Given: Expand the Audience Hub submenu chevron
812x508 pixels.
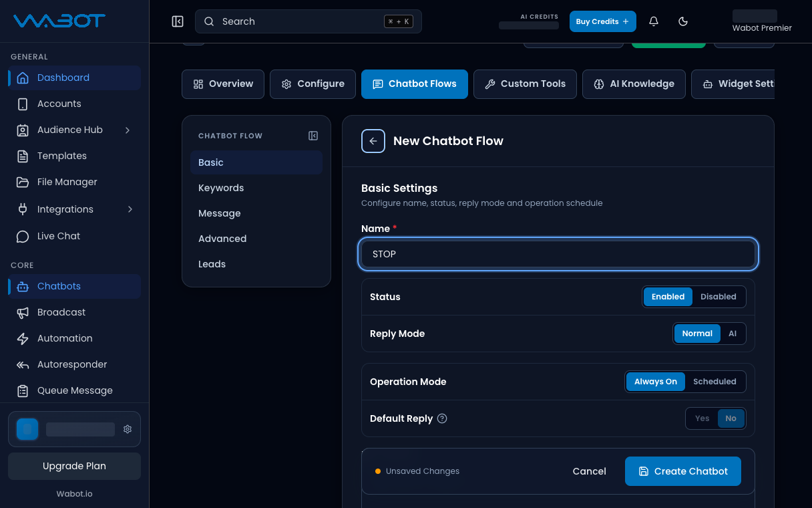Looking at the screenshot, I should pyautogui.click(x=128, y=130).
